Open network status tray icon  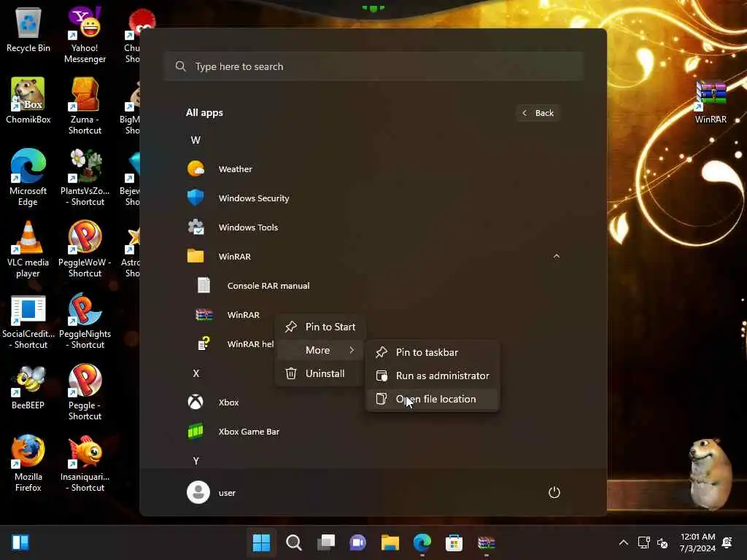click(643, 542)
